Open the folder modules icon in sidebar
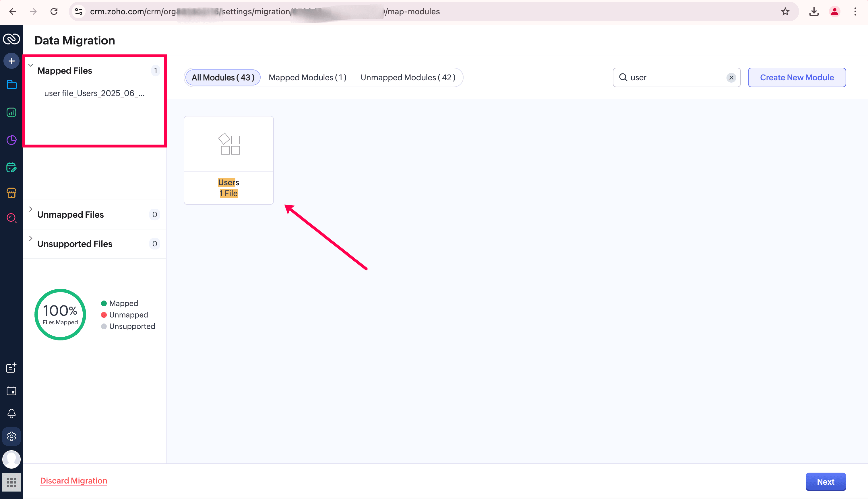Image resolution: width=868 pixels, height=499 pixels. point(11,85)
